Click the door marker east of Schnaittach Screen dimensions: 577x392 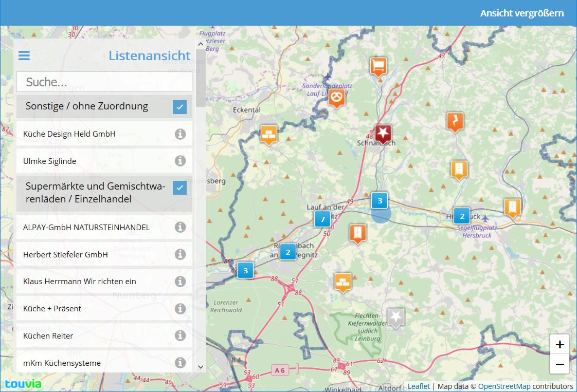[x=459, y=170]
